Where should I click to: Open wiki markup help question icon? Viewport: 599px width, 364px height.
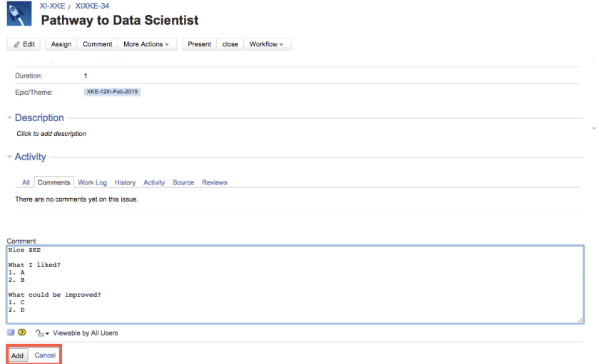22,333
